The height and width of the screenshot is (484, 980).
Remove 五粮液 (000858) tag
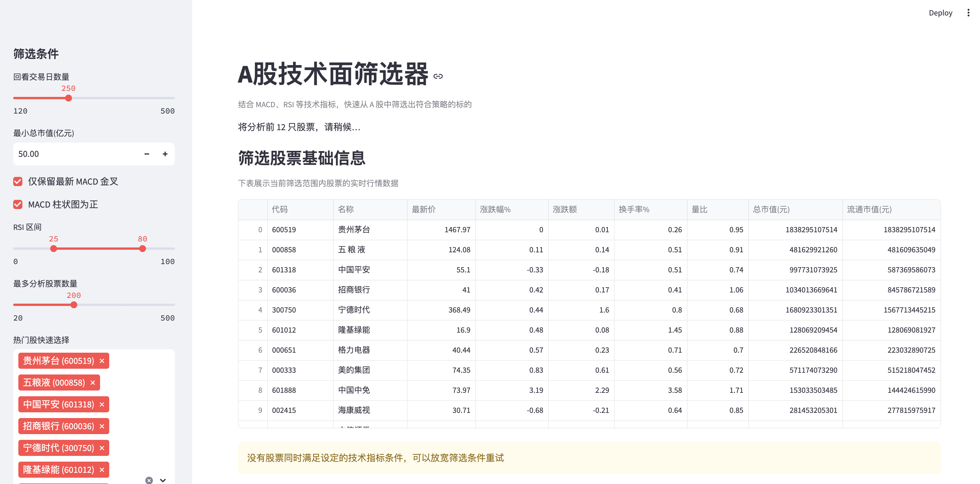point(93,383)
